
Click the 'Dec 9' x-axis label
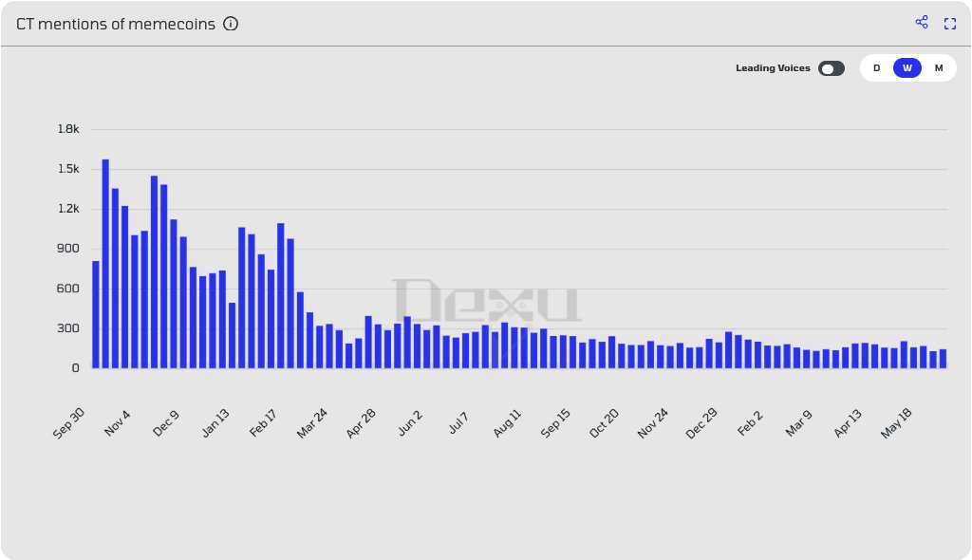pos(166,423)
